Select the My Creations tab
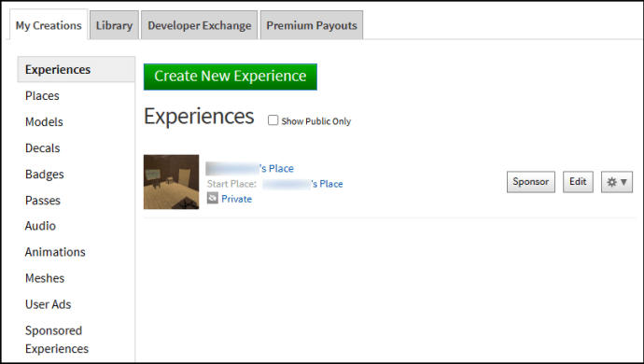Image resolution: width=644 pixels, height=364 pixels. 49,25
